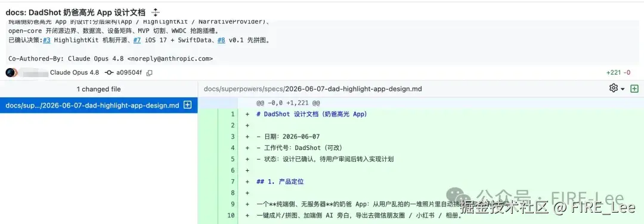Click green plus icon in diff header
The width and height of the screenshot is (644, 224).
click(634, 88)
